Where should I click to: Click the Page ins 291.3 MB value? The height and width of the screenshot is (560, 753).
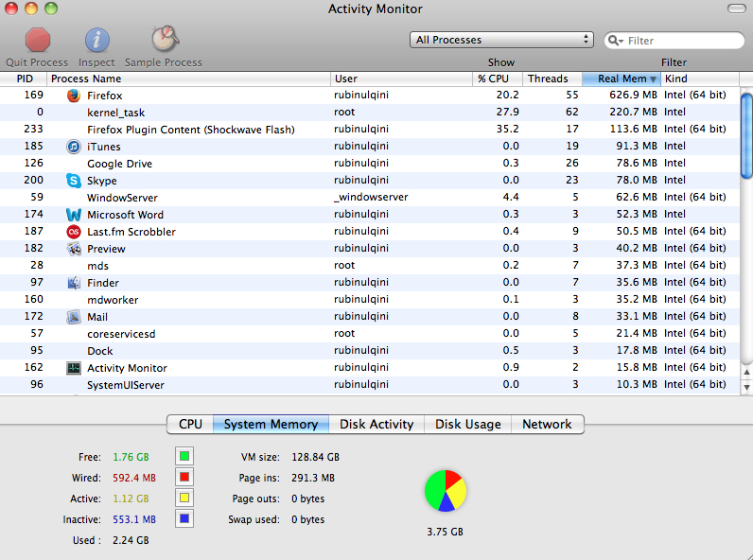coord(313,478)
